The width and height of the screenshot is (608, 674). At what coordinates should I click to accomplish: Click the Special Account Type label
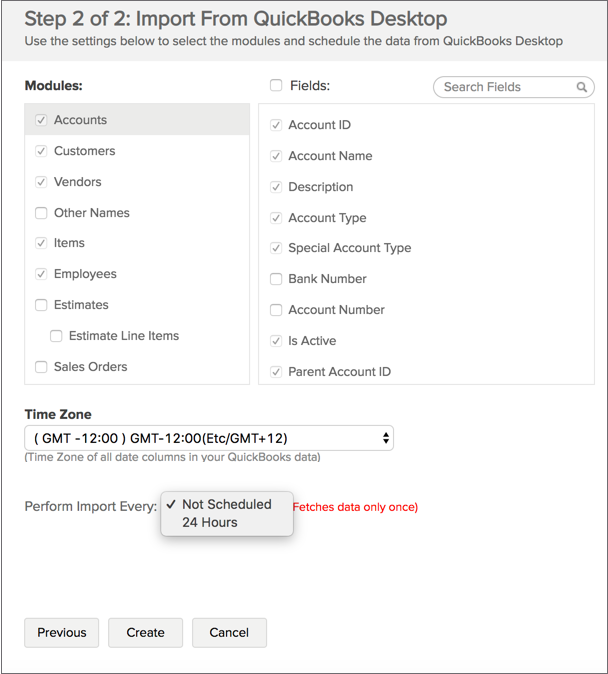pos(350,248)
